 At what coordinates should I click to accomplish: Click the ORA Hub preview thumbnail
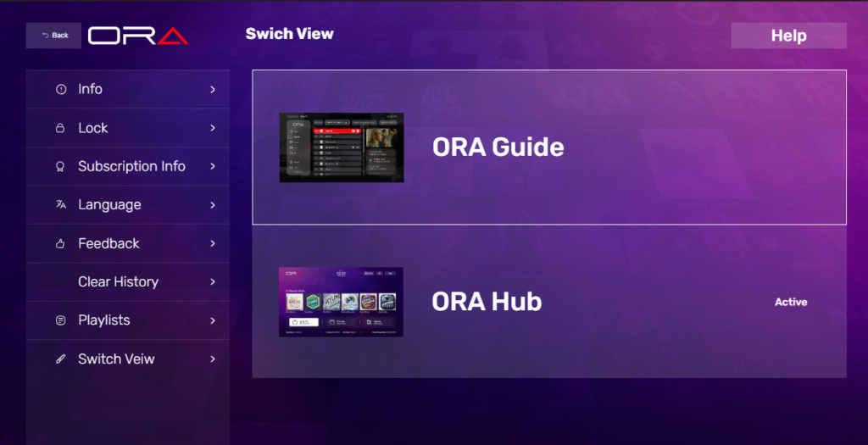(x=341, y=303)
